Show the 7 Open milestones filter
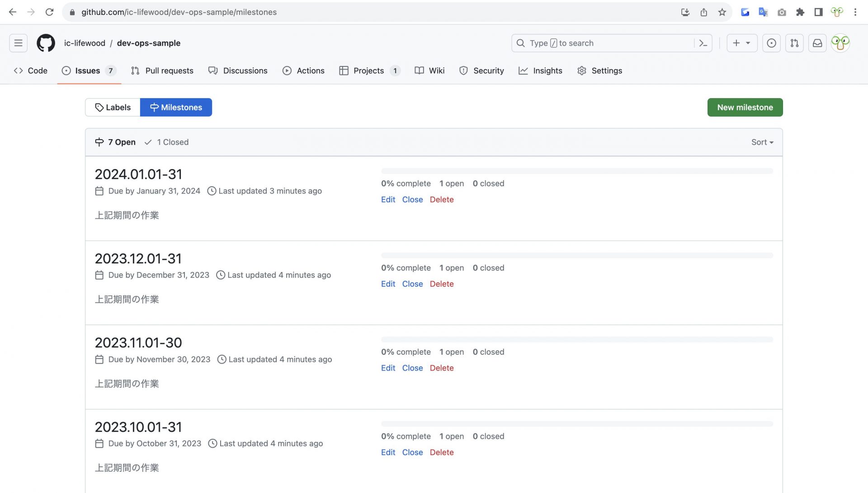The image size is (868, 493). [x=115, y=142]
